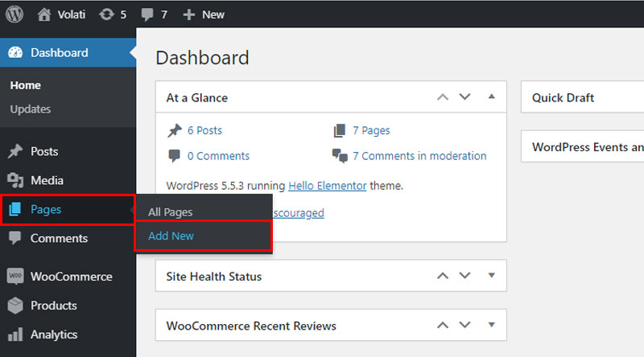
Task: Click the 6 Posts link
Action: tap(204, 130)
